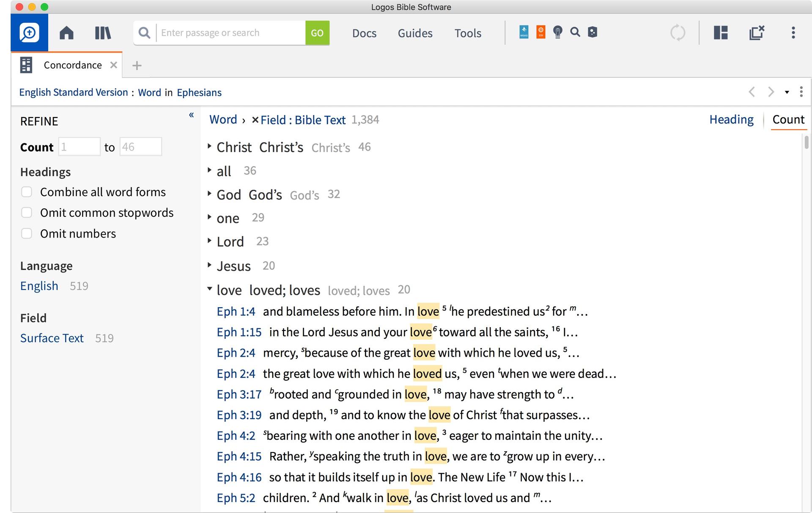This screenshot has width=812, height=513.
Task: Open the Eph 5:2 reference
Action: pyautogui.click(x=236, y=498)
